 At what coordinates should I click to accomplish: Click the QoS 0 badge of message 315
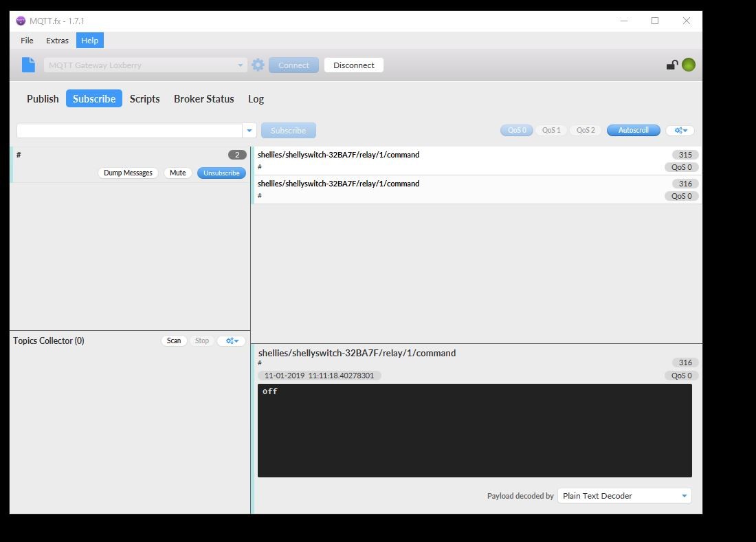(x=681, y=167)
